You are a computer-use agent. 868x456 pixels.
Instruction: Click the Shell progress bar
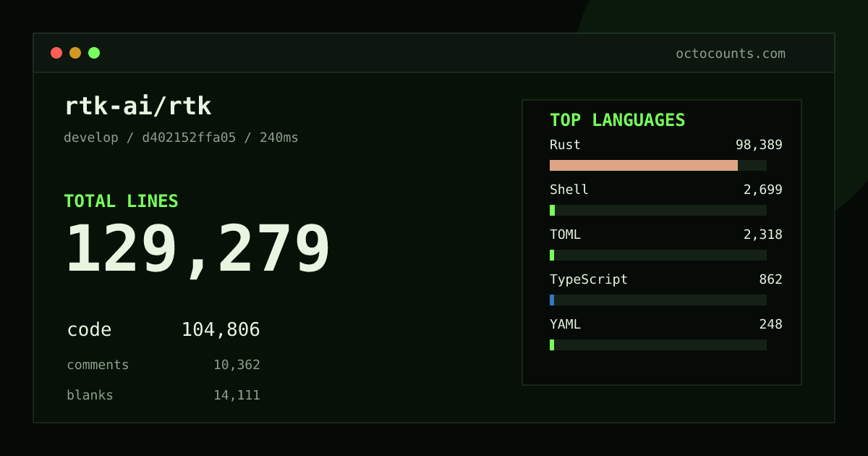click(658, 210)
